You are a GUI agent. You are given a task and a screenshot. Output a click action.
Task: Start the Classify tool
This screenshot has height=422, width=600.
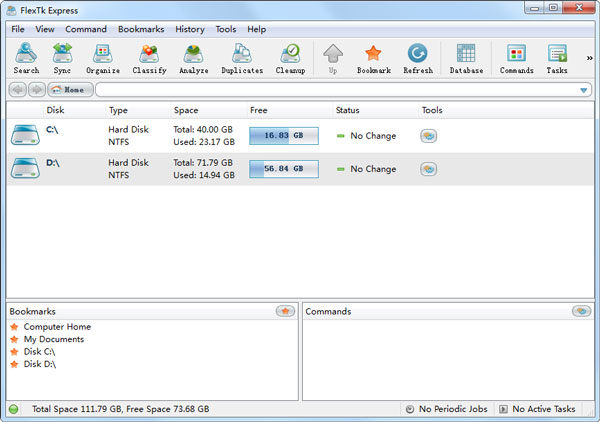coord(149,59)
